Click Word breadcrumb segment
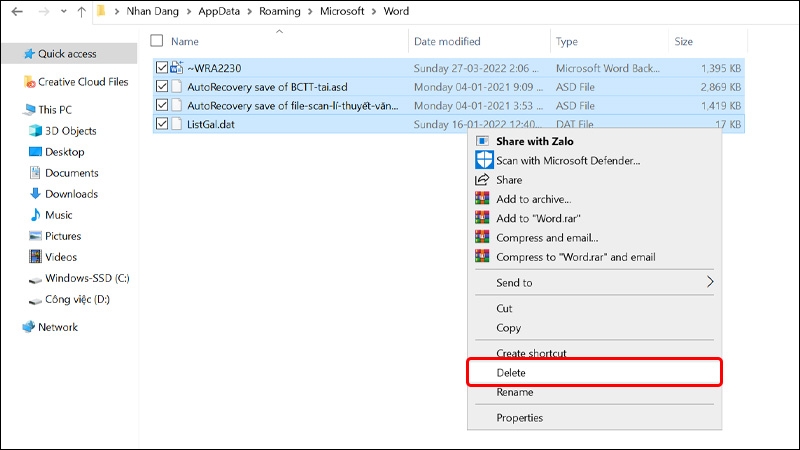The height and width of the screenshot is (450, 800). (x=396, y=11)
